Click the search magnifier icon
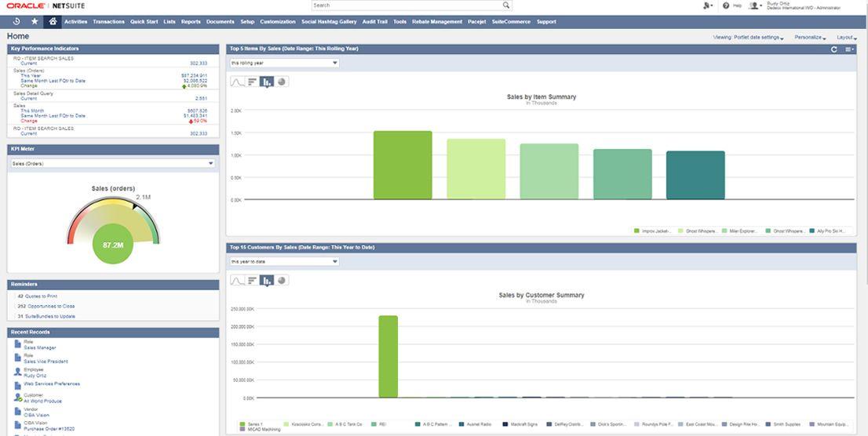868x436 pixels. point(506,5)
